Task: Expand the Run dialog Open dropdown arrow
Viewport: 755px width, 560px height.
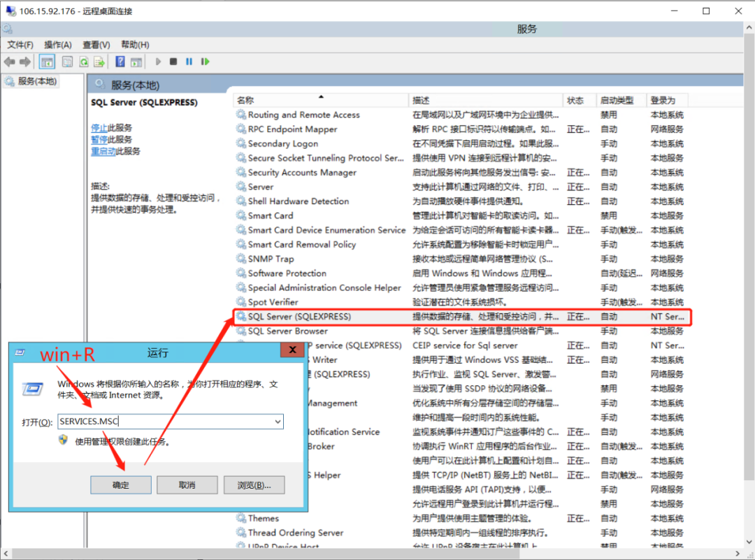Action: (x=278, y=422)
